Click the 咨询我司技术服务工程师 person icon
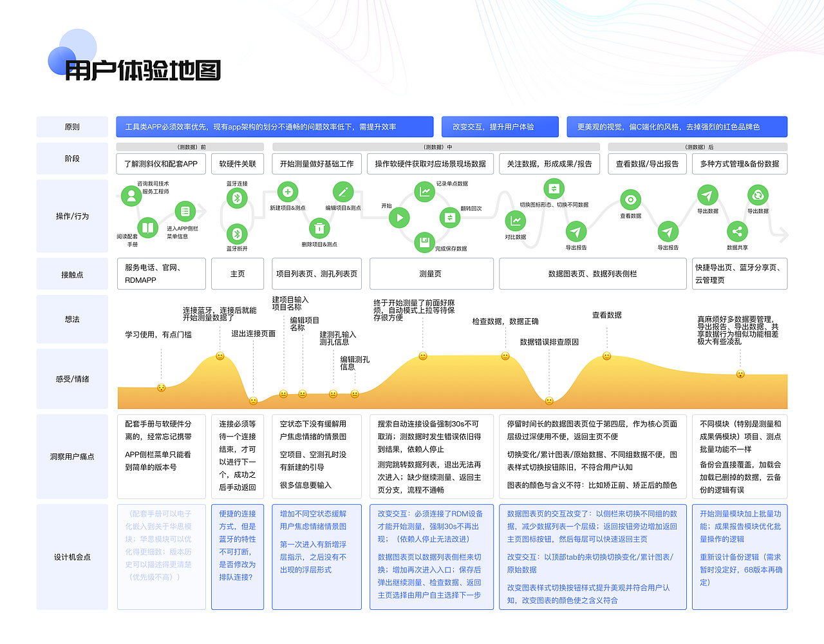Image resolution: width=824 pixels, height=644 pixels. tap(131, 196)
